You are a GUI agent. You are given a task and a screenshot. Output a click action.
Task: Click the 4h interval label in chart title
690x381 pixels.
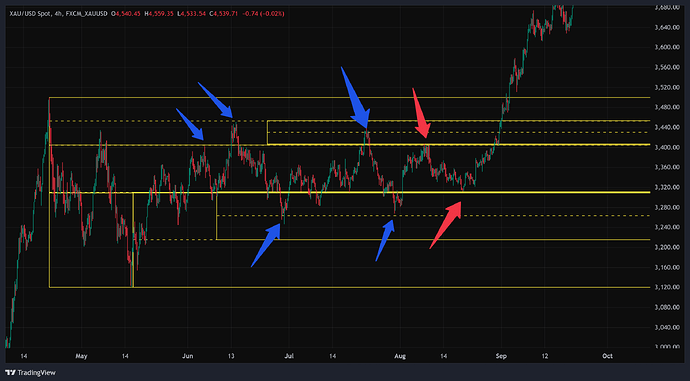tap(57, 14)
